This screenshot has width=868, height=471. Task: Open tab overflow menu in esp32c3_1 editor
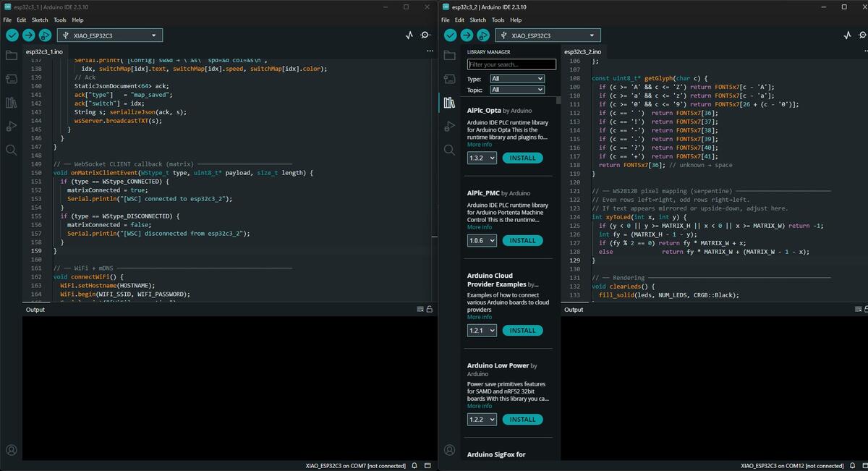pos(430,51)
